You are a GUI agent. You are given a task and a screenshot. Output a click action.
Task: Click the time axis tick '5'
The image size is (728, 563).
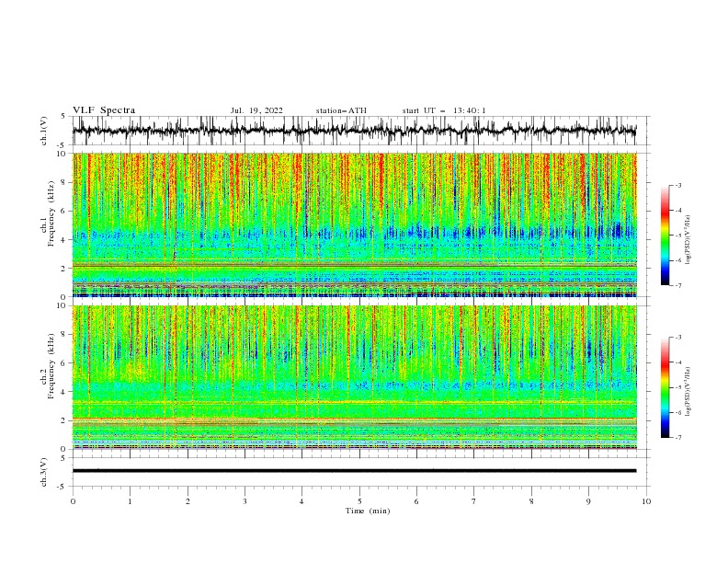[x=359, y=501]
